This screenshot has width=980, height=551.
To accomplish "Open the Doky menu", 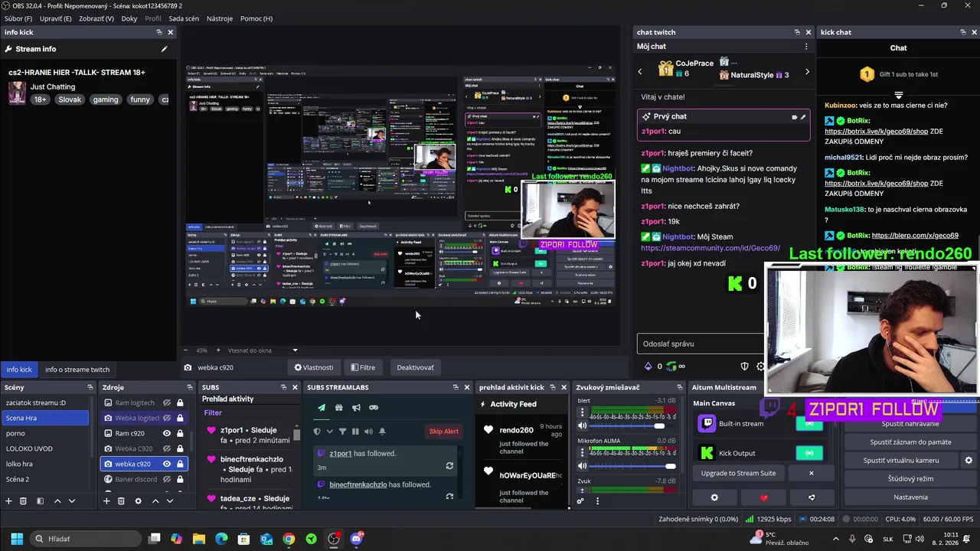I will (x=129, y=18).
